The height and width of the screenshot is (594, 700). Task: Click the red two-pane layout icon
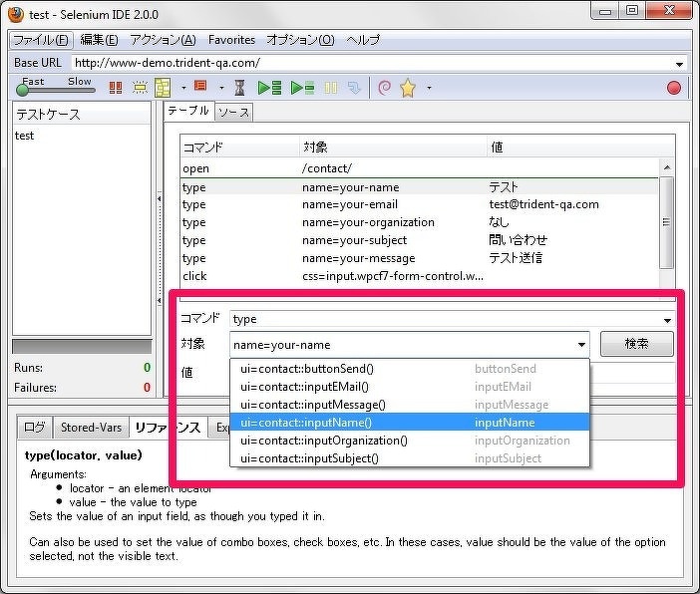[x=116, y=88]
